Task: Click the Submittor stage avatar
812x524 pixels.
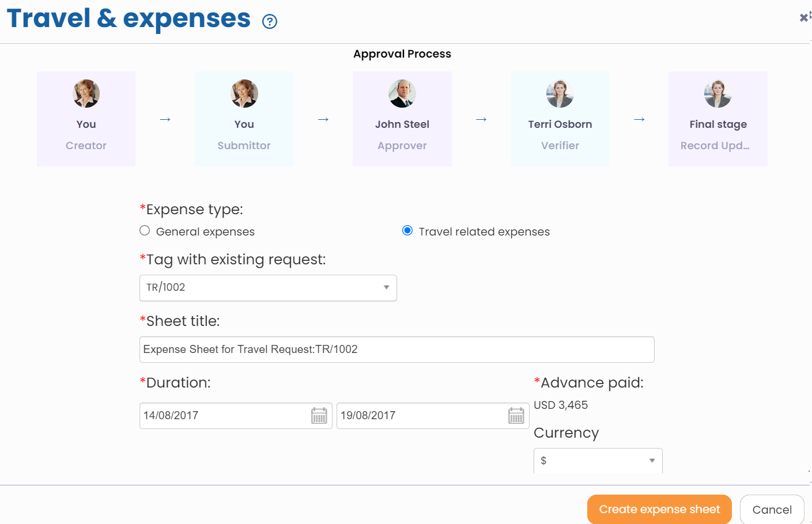Action: [244, 93]
